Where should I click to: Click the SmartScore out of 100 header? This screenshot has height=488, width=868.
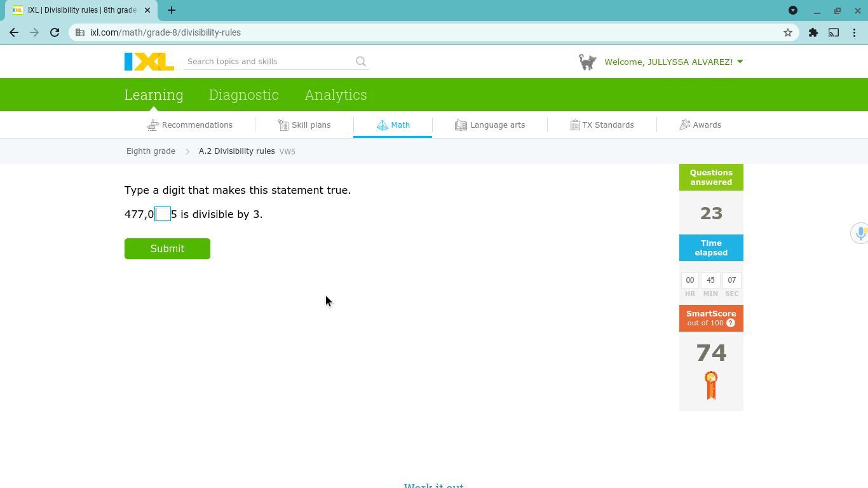pyautogui.click(x=711, y=318)
